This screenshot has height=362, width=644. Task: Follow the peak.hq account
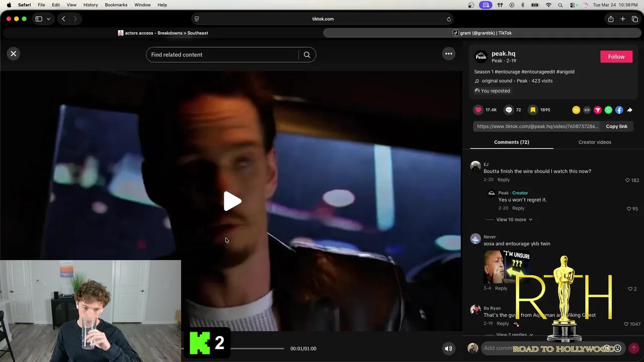(x=616, y=57)
